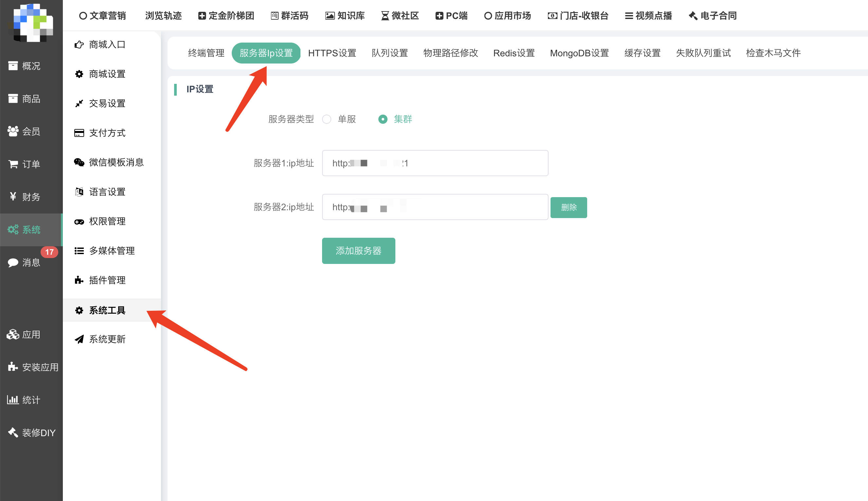This screenshot has width=868, height=501.
Task: Select the 集群 cluster radio option
Action: pos(383,120)
